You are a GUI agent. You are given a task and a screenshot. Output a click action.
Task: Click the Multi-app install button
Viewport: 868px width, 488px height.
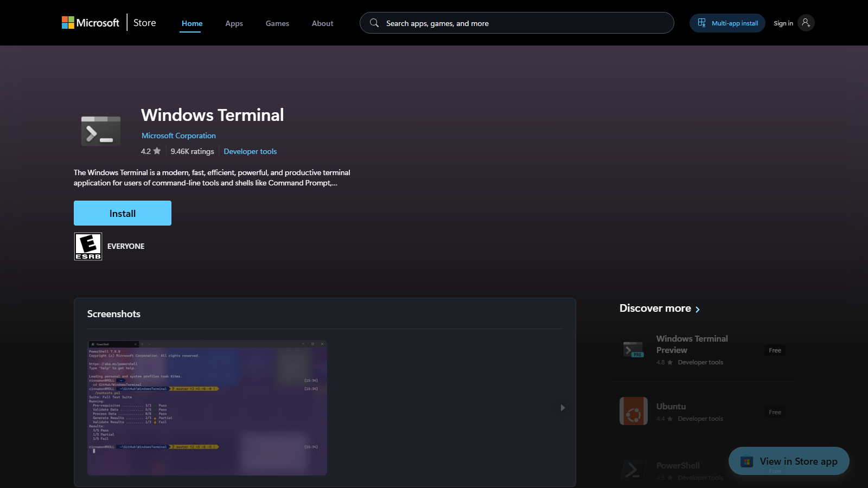coord(727,23)
